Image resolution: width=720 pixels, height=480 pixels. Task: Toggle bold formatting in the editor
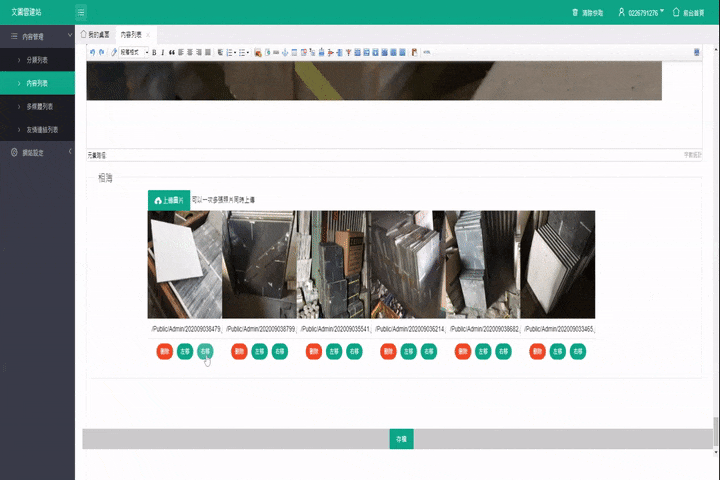pos(154,52)
